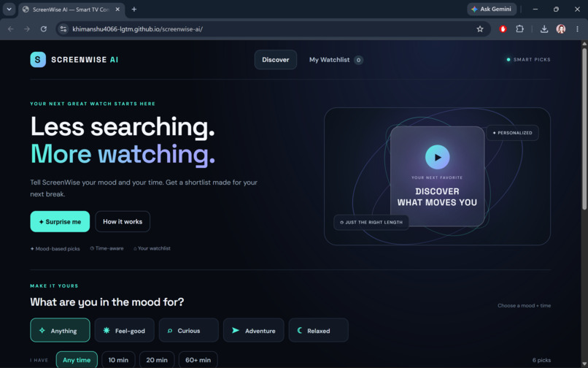Click the Just the Right Length tag

coord(371,222)
